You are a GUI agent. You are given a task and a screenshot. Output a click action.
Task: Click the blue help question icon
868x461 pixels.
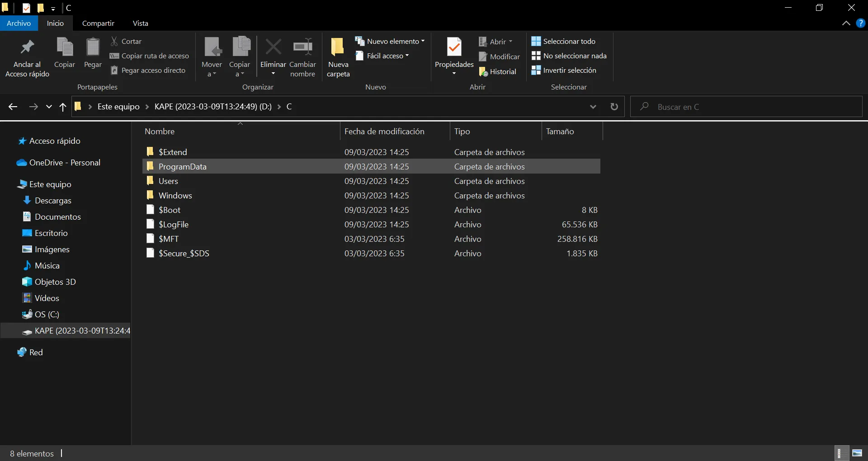coord(861,23)
